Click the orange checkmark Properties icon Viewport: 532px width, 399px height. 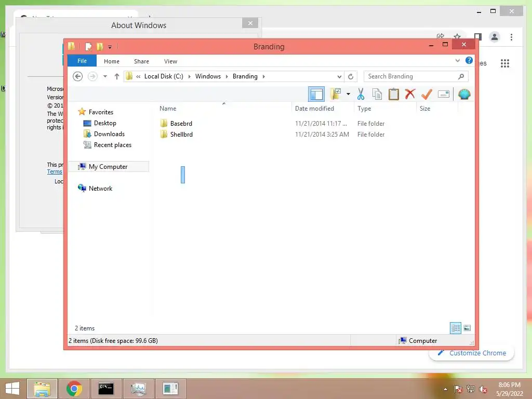tap(427, 94)
